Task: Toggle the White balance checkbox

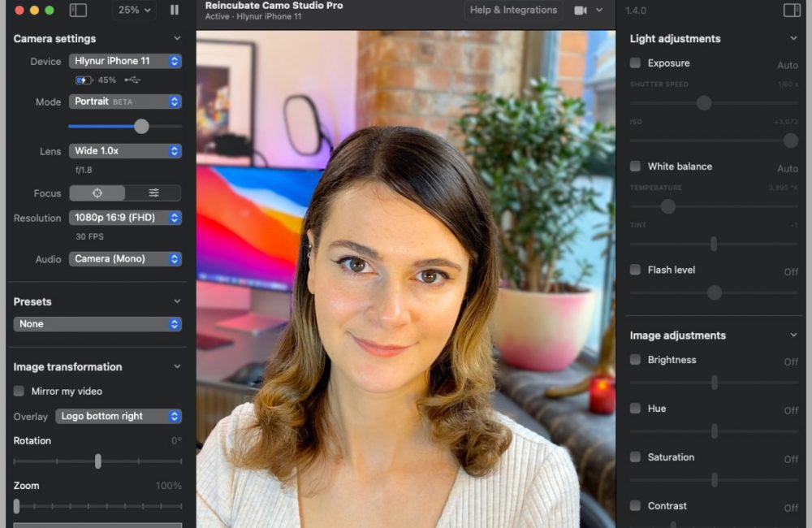Action: (635, 167)
